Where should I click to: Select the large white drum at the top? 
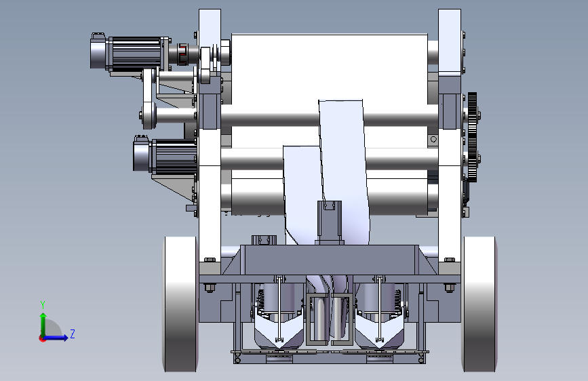[x=329, y=69]
